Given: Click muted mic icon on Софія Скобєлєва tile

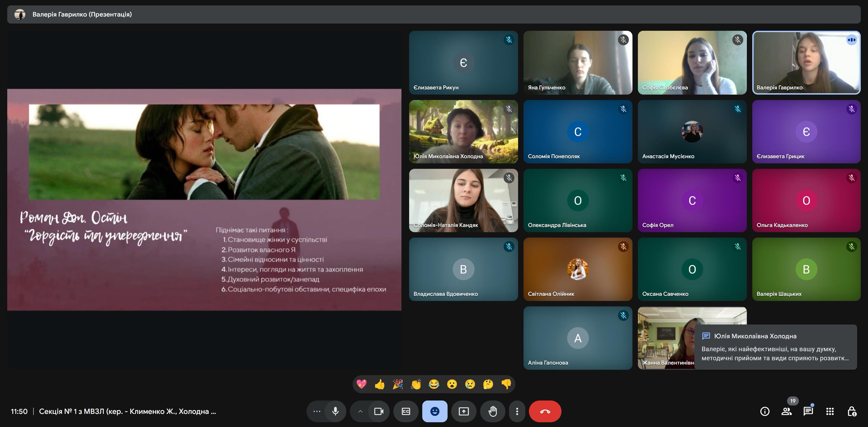Looking at the screenshot, I should coord(738,40).
